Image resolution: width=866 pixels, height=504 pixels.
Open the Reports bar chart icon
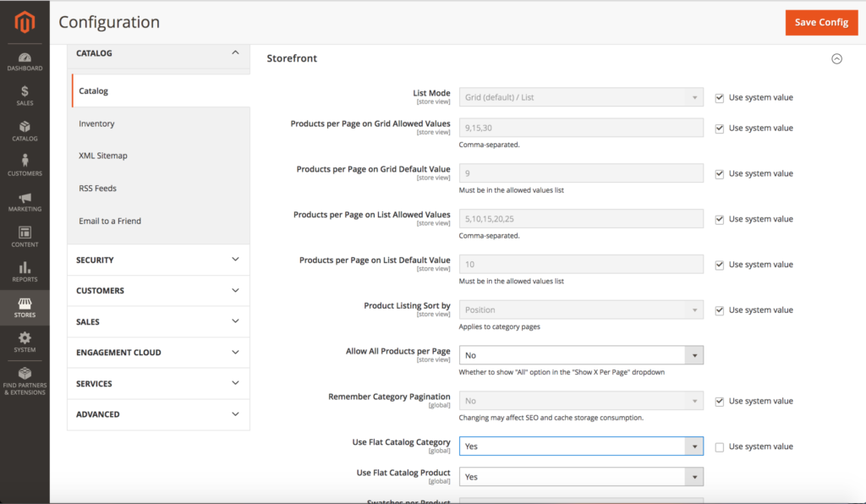[25, 272]
